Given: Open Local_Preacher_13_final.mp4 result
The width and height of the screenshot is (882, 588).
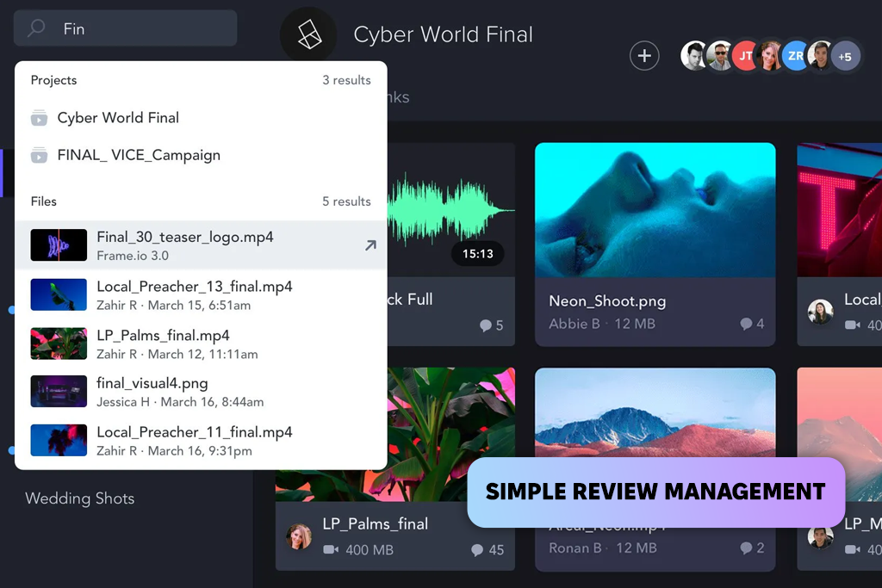Looking at the screenshot, I should [201, 294].
